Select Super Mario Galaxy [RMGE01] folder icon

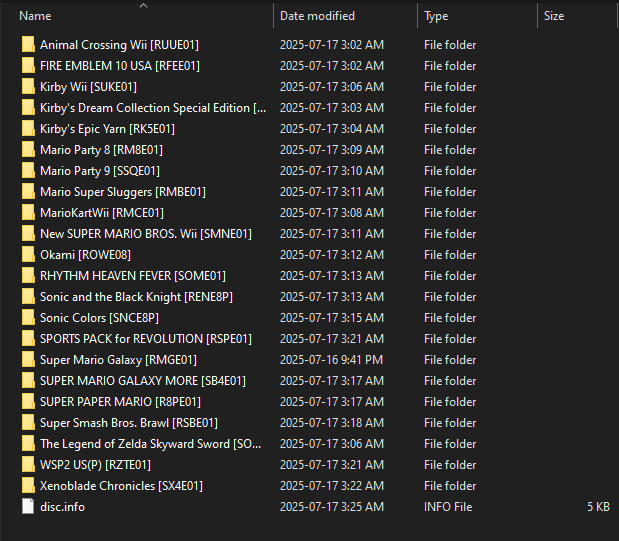tap(28, 359)
